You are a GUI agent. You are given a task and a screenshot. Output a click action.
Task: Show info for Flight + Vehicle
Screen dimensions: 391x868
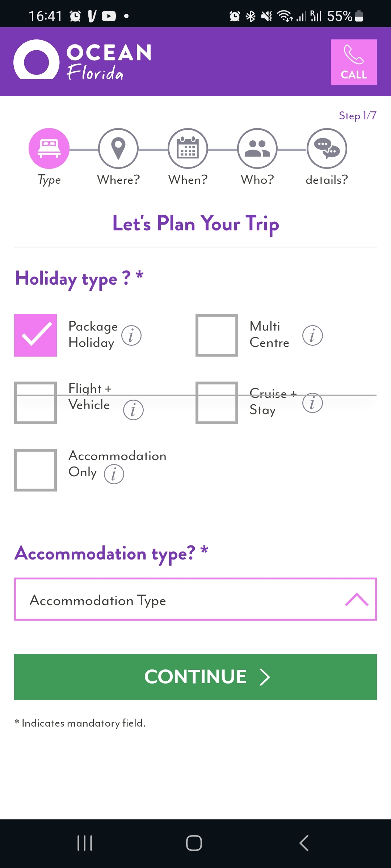pos(133,410)
